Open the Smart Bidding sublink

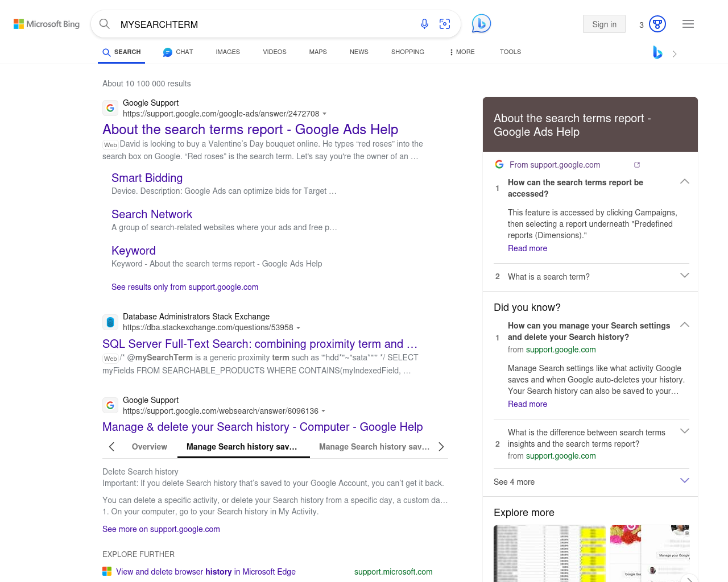tap(147, 178)
